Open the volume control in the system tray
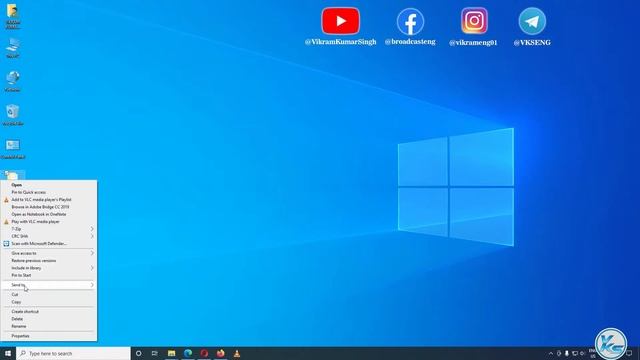This screenshot has width=640, height=360. tap(582, 353)
